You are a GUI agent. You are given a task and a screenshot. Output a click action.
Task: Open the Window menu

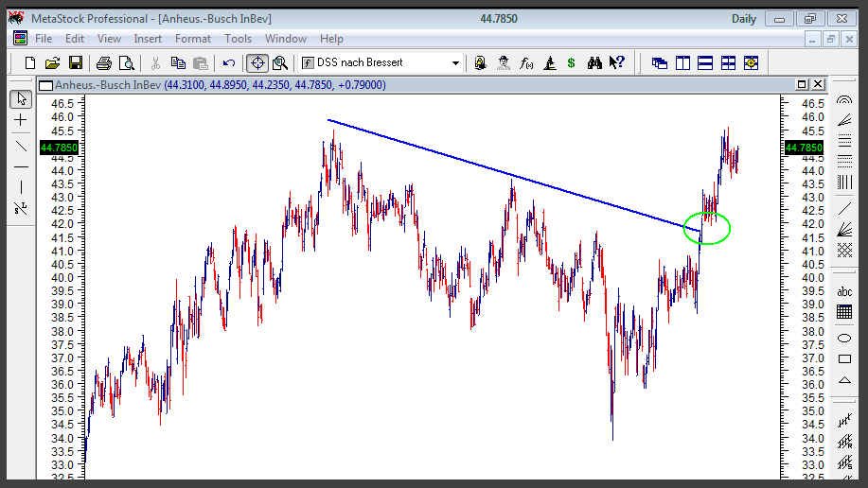[285, 39]
